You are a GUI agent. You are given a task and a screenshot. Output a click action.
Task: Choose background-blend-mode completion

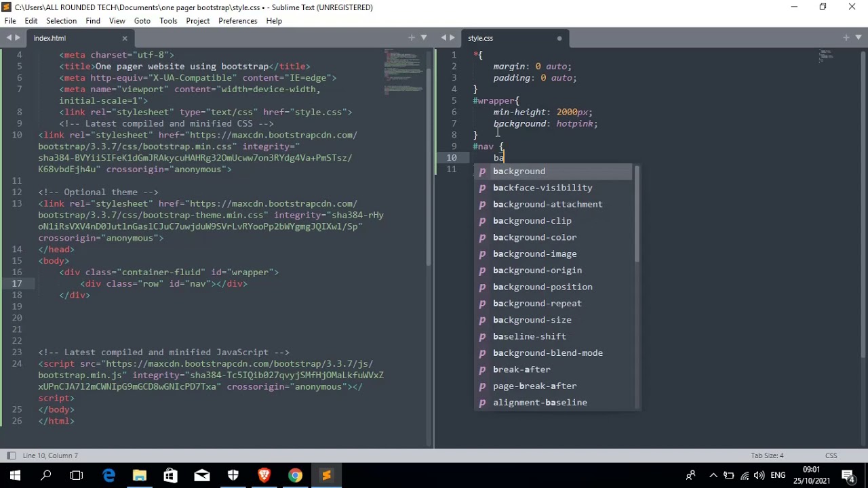tap(553, 353)
